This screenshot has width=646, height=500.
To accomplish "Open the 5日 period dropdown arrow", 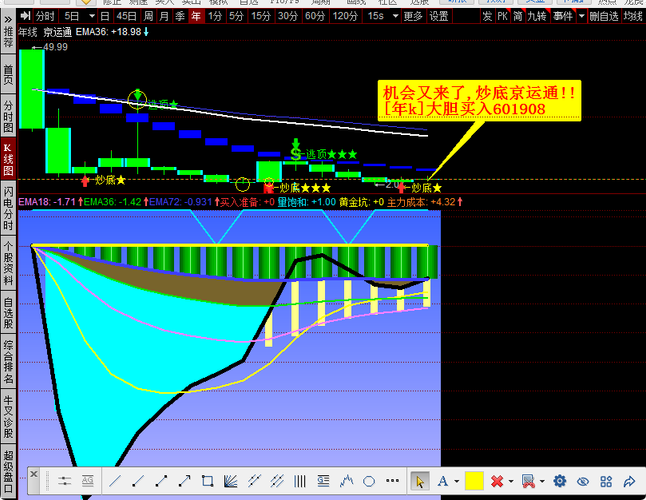I will (x=92, y=16).
